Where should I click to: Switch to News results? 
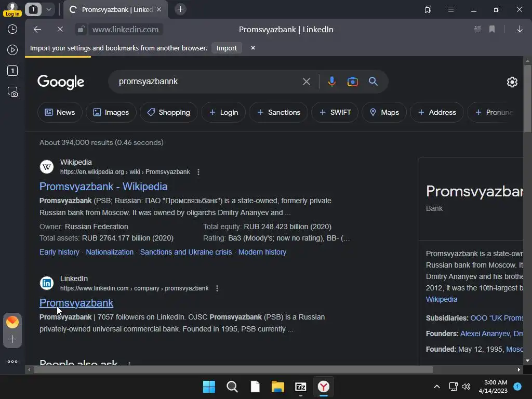60,112
